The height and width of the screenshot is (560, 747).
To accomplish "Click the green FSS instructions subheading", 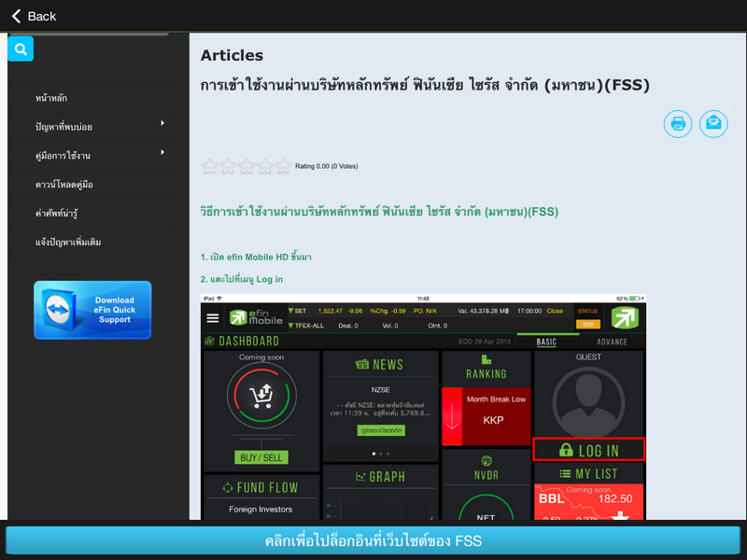I will click(x=379, y=212).
